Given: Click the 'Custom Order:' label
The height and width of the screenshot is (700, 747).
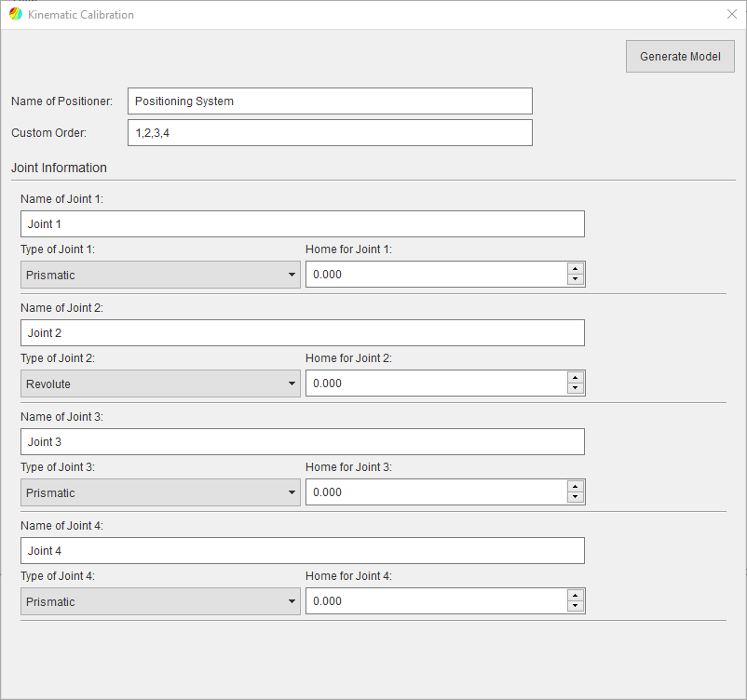Looking at the screenshot, I should [48, 133].
